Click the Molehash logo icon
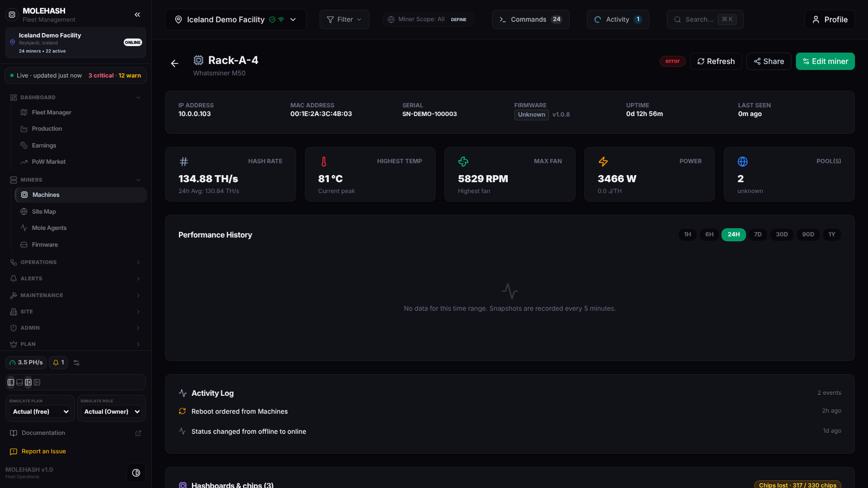 [12, 15]
